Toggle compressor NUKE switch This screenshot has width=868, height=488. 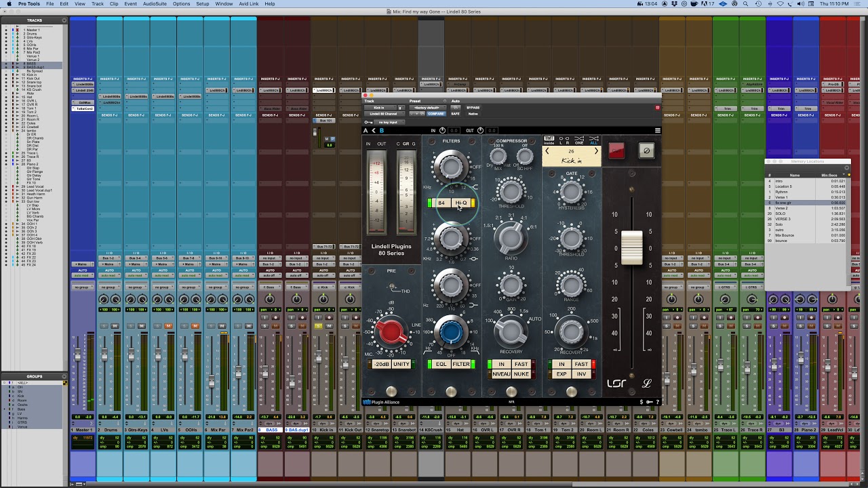click(x=521, y=374)
